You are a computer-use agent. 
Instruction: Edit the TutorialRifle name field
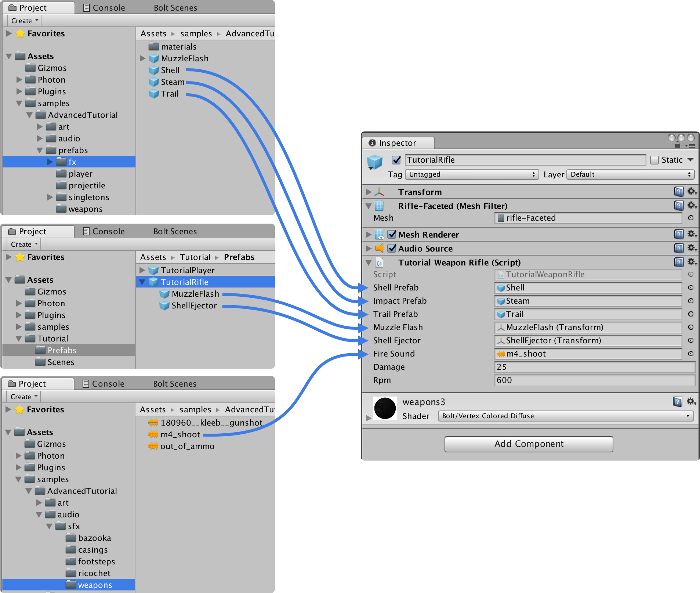[x=525, y=160]
